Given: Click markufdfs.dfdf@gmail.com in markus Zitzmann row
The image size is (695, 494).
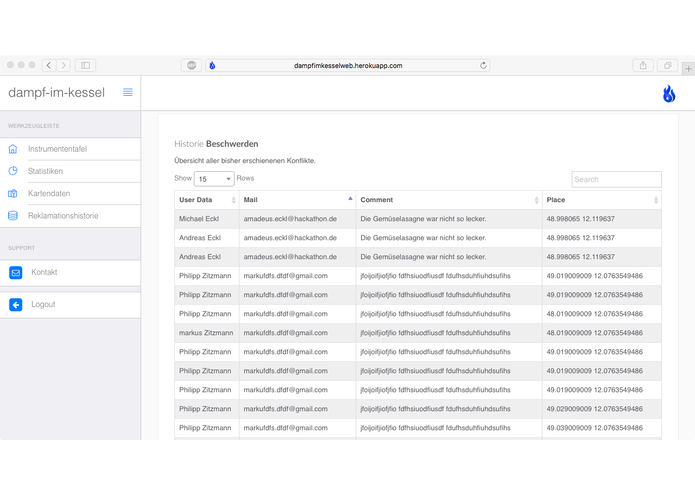Looking at the screenshot, I should (x=285, y=333).
